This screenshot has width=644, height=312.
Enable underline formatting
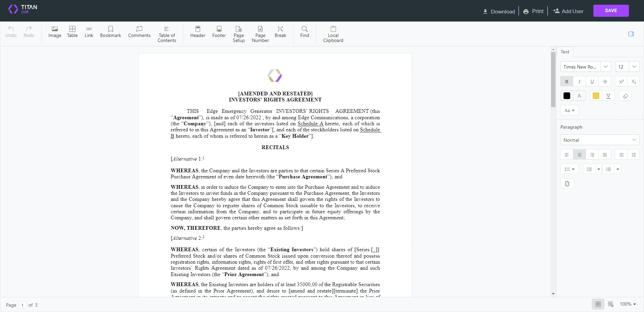point(592,81)
